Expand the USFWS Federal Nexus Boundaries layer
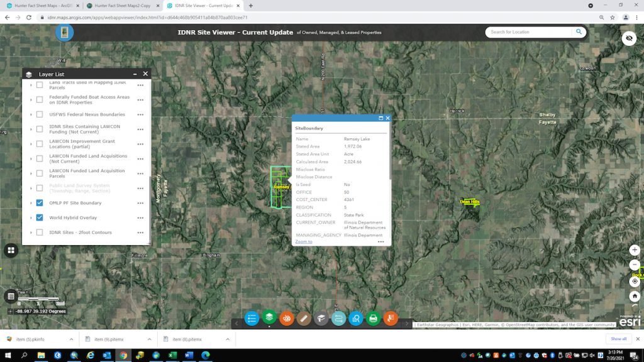This screenshot has height=362, width=644. point(31,114)
